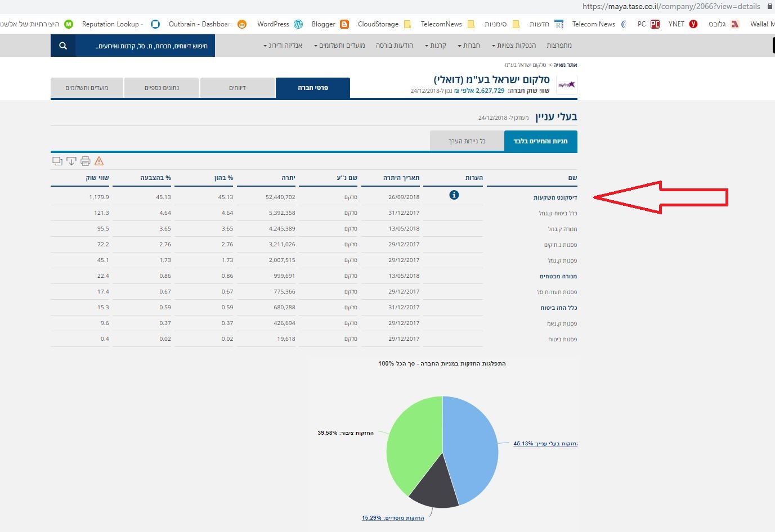Open the מתפרצות menu item
Screen dimensions: 775x532
click(x=559, y=46)
